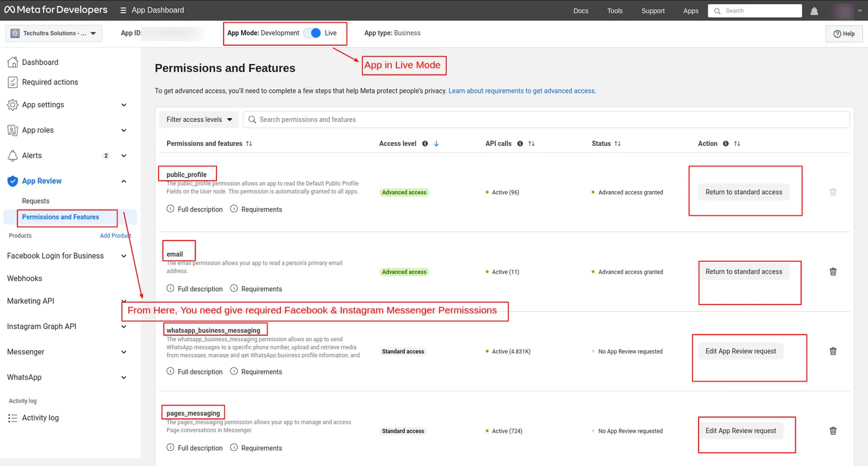
Task: Open Full description for email permission
Action: click(x=195, y=289)
